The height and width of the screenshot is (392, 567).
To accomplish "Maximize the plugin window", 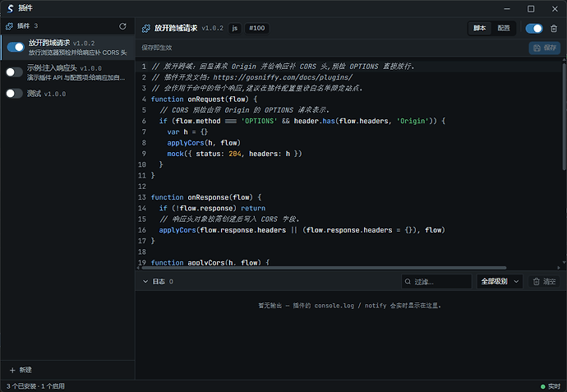I will (531, 9).
